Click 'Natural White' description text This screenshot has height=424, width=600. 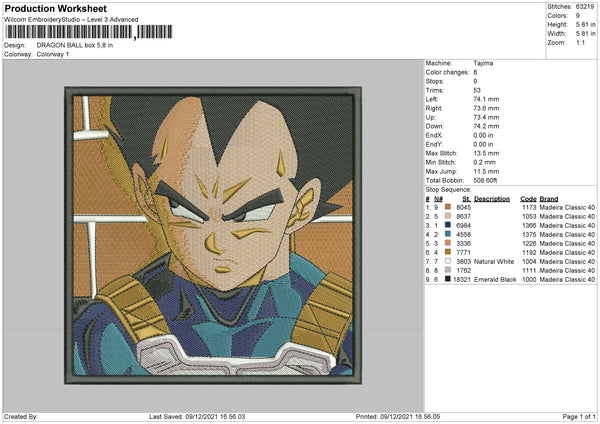click(x=494, y=261)
